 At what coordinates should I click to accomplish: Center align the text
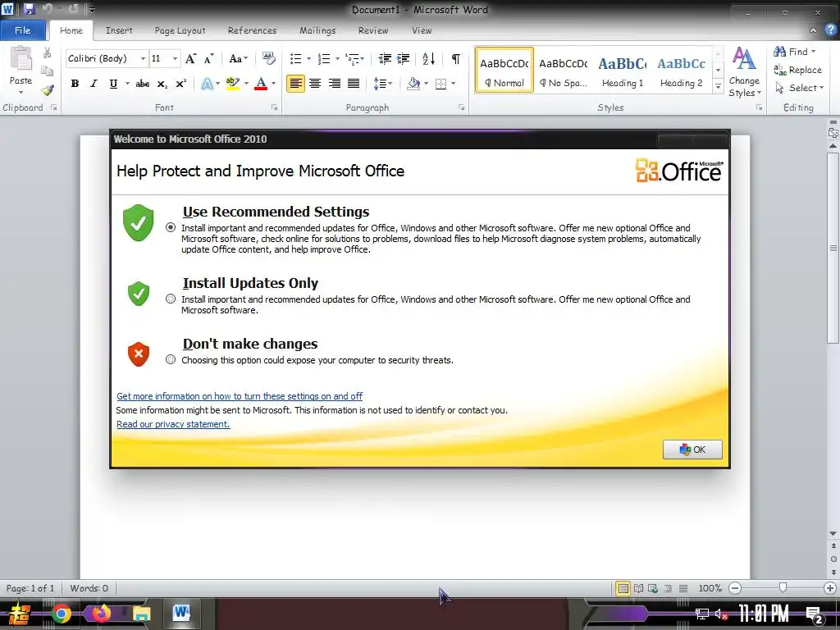pyautogui.click(x=315, y=84)
